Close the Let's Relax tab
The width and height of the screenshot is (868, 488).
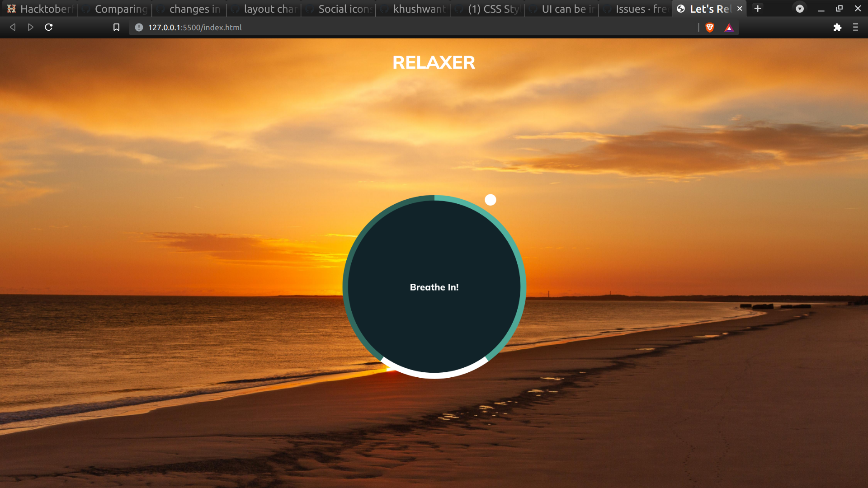pyautogui.click(x=740, y=9)
